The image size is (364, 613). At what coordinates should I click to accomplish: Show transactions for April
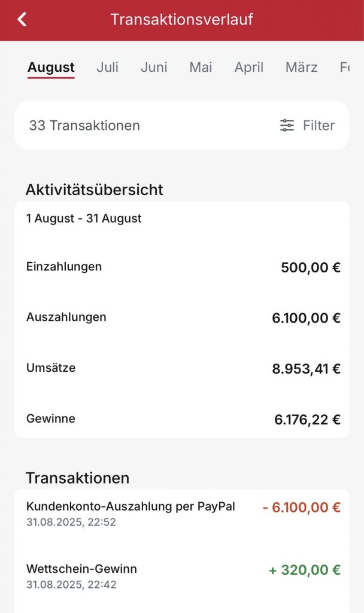(x=249, y=68)
